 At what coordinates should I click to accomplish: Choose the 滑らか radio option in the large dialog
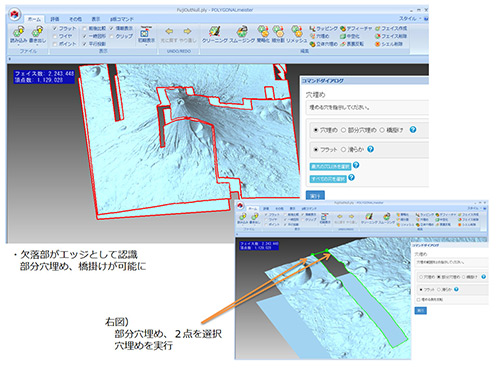click(x=343, y=150)
